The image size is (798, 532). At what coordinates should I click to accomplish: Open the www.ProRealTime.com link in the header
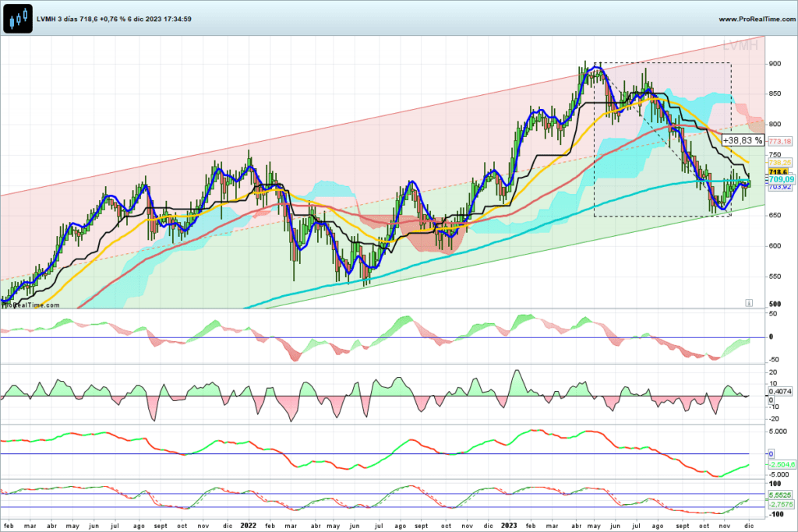(757, 19)
